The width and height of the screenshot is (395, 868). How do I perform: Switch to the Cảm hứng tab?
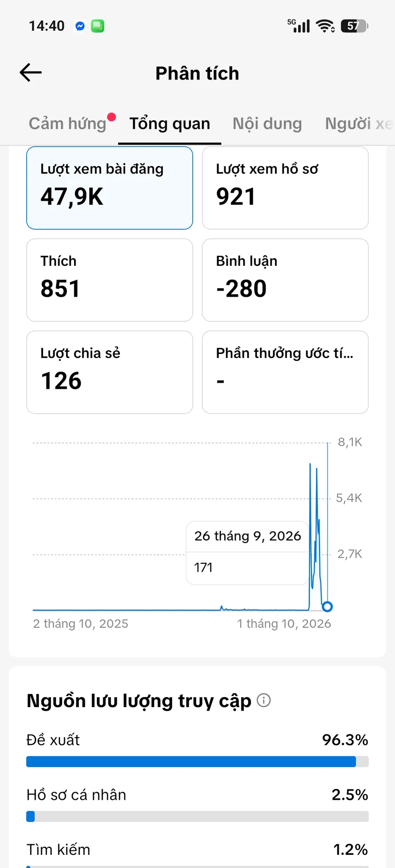[x=68, y=123]
